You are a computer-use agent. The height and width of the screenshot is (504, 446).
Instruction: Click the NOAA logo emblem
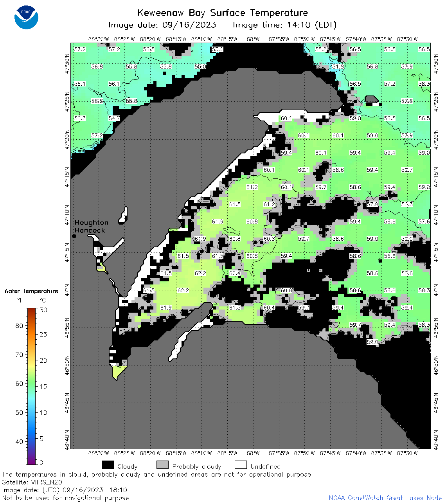[26, 17]
